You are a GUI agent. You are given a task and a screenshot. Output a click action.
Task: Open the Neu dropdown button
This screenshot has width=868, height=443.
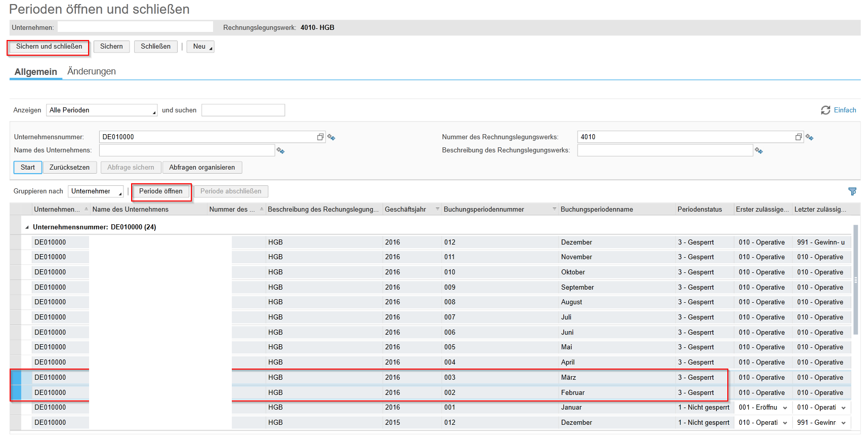click(200, 47)
